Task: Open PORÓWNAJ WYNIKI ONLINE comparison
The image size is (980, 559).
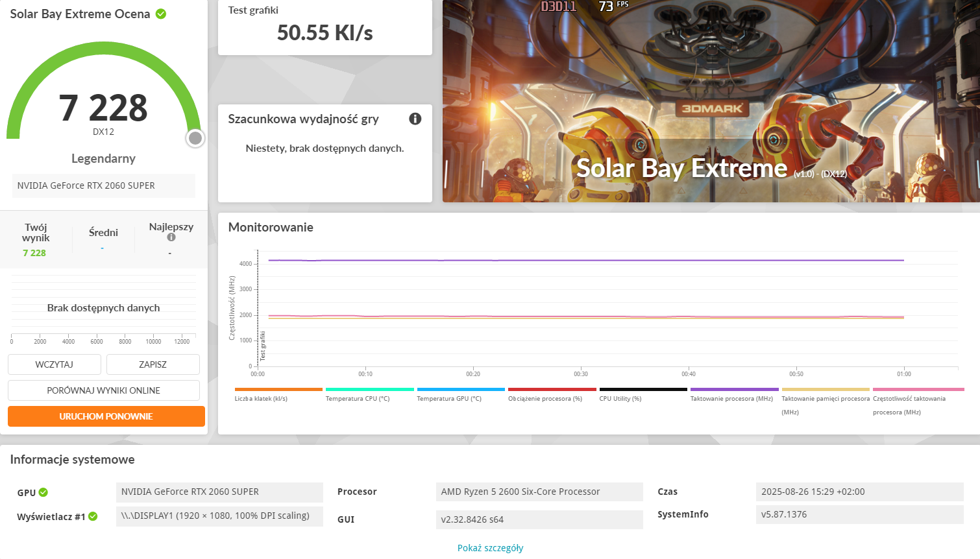Action: 104,390
